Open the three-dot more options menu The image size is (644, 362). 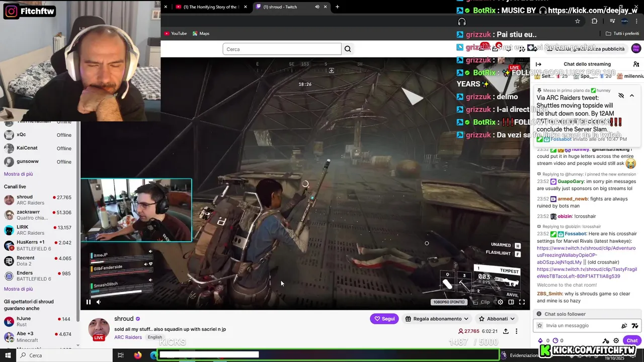(x=516, y=331)
